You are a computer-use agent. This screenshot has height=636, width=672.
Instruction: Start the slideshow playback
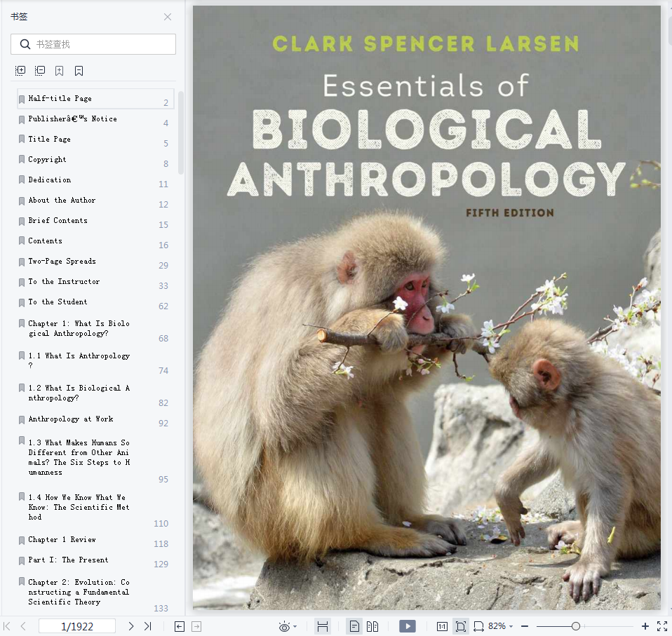click(407, 626)
